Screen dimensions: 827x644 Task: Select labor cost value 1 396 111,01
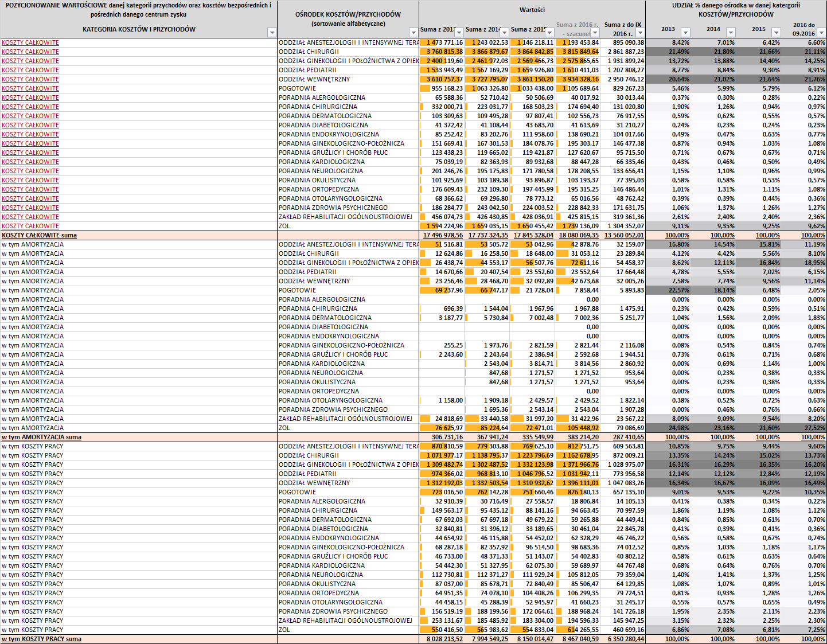coord(578,483)
